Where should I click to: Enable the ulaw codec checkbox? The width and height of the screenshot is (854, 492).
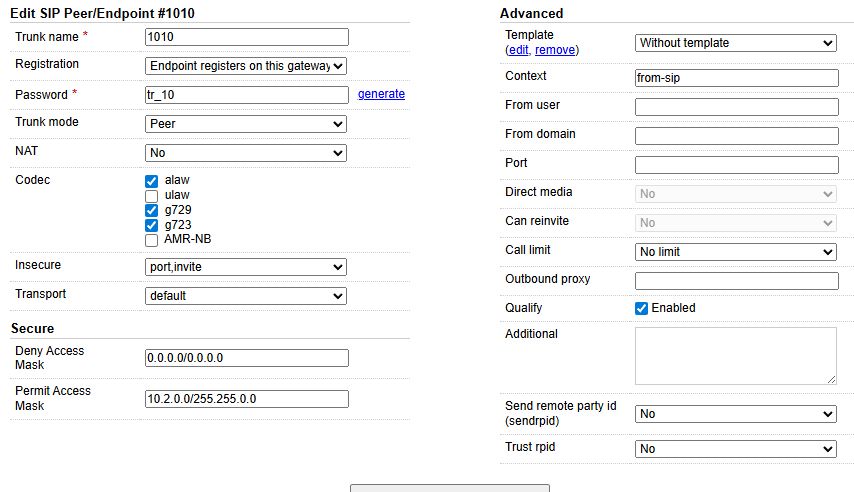pyautogui.click(x=151, y=196)
